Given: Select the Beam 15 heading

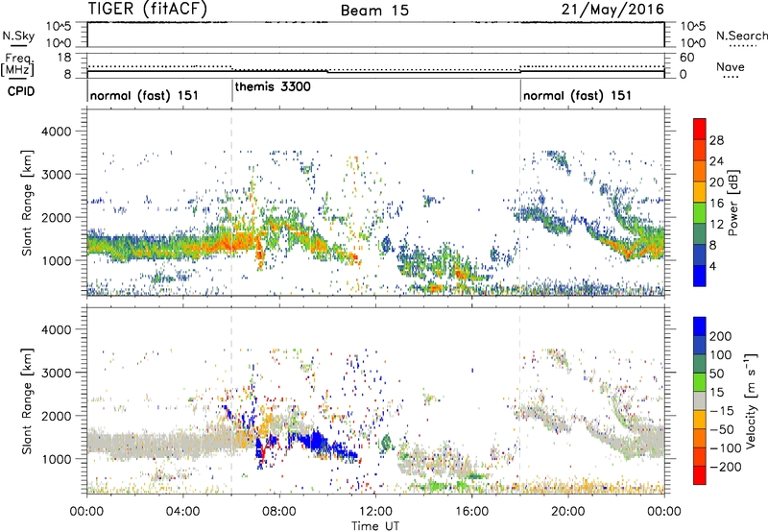Looking at the screenshot, I should [x=374, y=11].
